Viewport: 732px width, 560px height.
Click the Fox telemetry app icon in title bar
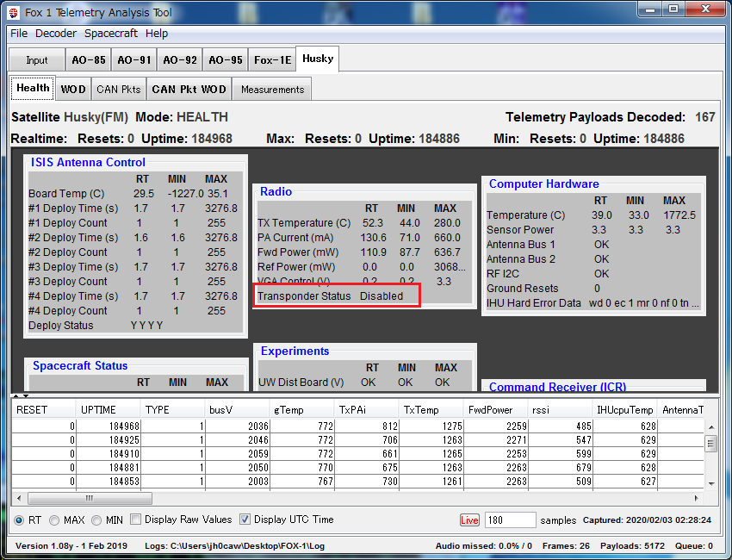point(13,13)
